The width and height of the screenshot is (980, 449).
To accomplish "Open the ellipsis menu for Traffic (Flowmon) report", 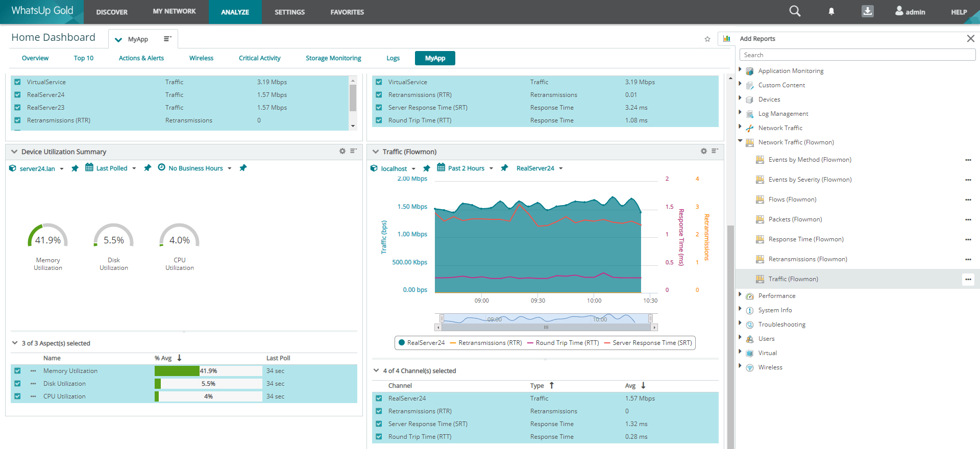I will 968,279.
